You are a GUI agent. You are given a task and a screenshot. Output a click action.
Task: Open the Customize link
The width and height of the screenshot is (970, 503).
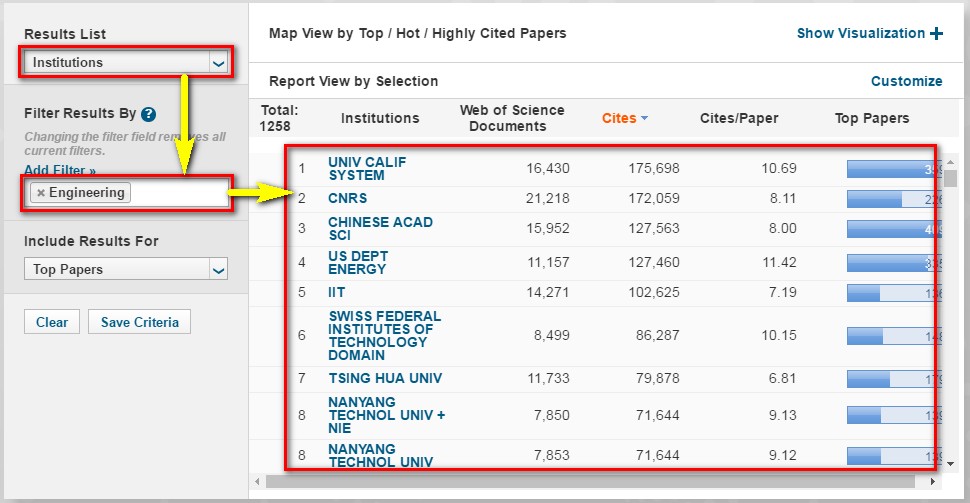[906, 81]
